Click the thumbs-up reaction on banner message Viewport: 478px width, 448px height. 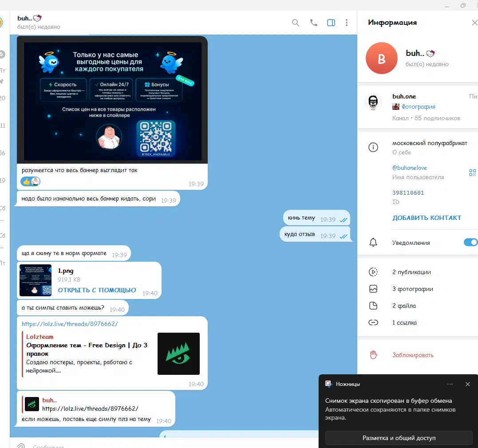pos(26,181)
